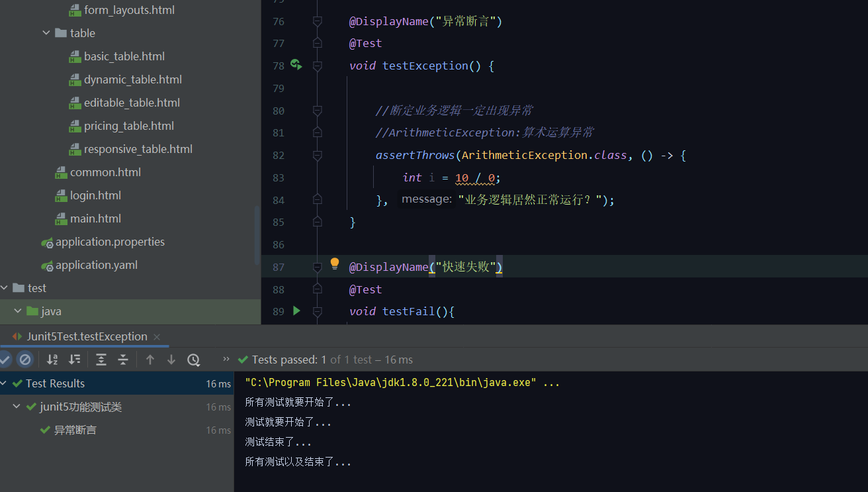Open editable_table.html file
The width and height of the screenshot is (868, 492).
132,103
